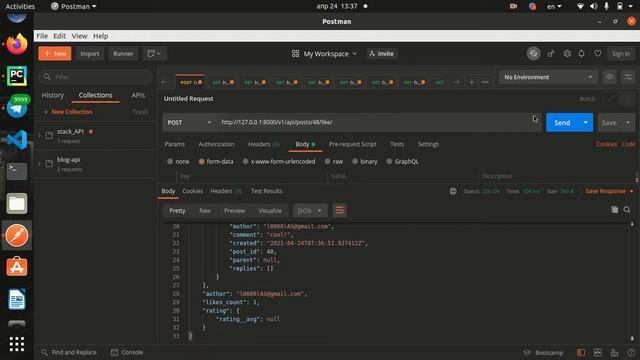640x360 pixels.
Task: Click the Invite button
Action: 382,53
